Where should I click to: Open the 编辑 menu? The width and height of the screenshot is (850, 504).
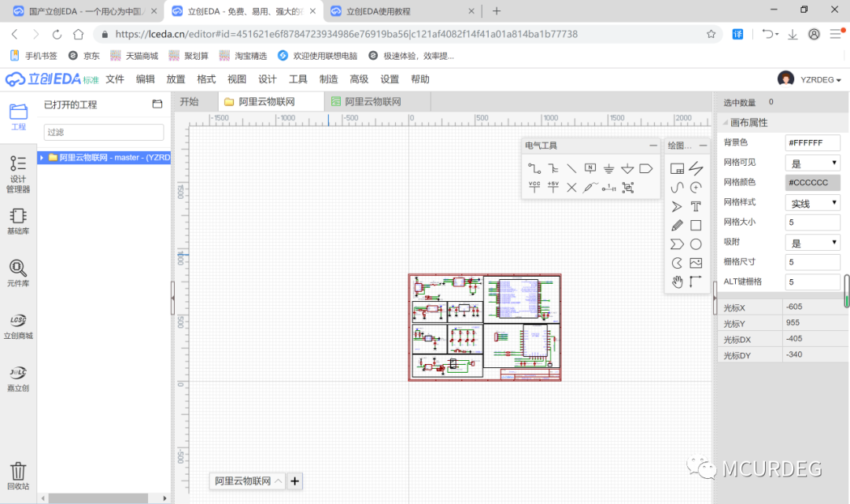click(x=146, y=79)
